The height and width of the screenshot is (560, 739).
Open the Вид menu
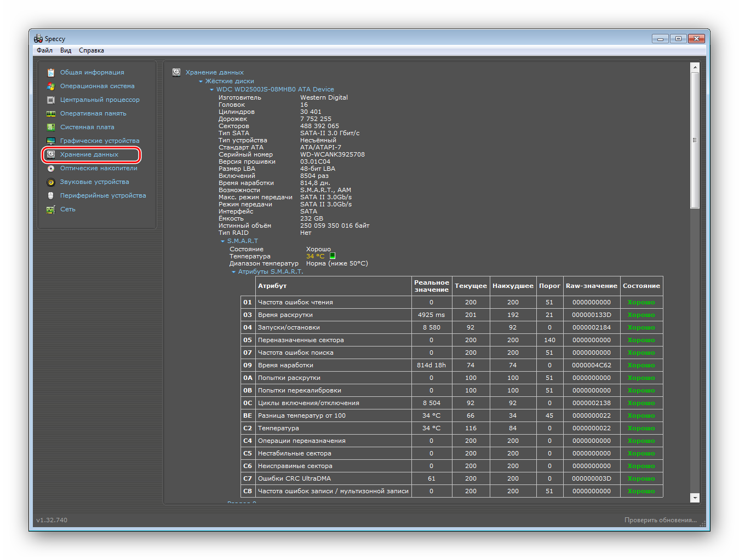66,50
